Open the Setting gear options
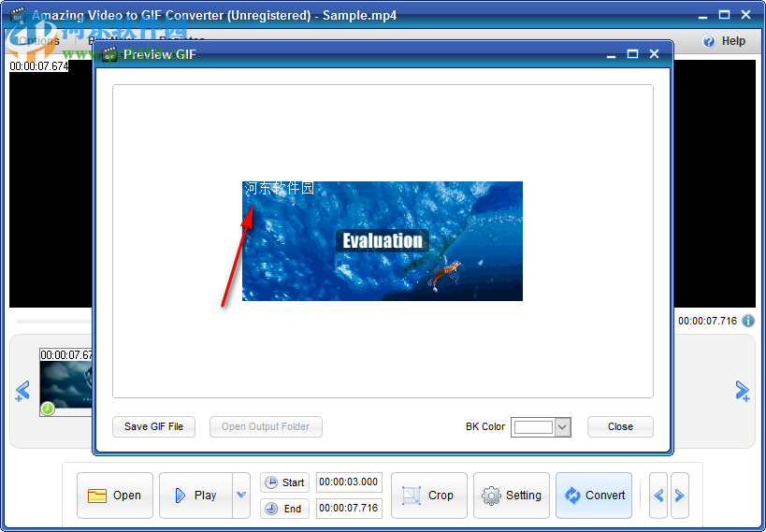 [x=511, y=496]
